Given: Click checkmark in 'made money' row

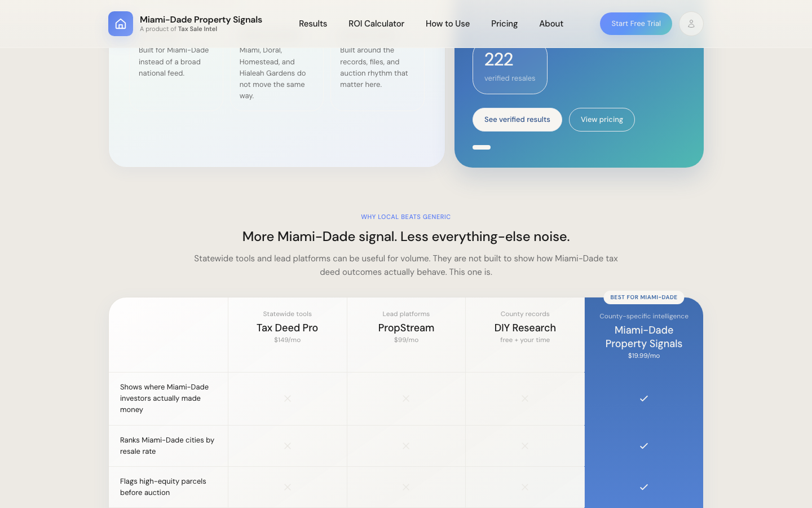Looking at the screenshot, I should point(643,398).
